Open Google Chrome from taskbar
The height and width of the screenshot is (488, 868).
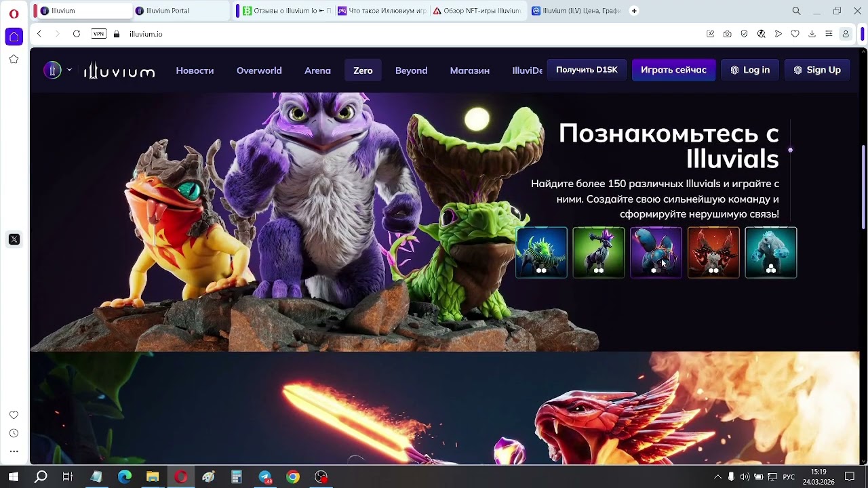293,476
